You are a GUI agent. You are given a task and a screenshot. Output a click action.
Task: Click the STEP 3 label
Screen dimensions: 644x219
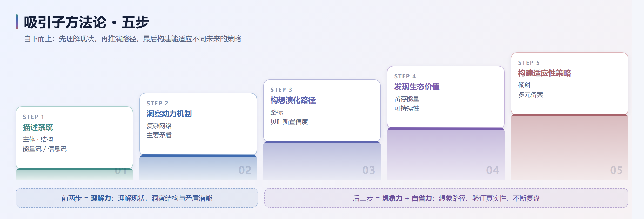click(x=281, y=90)
